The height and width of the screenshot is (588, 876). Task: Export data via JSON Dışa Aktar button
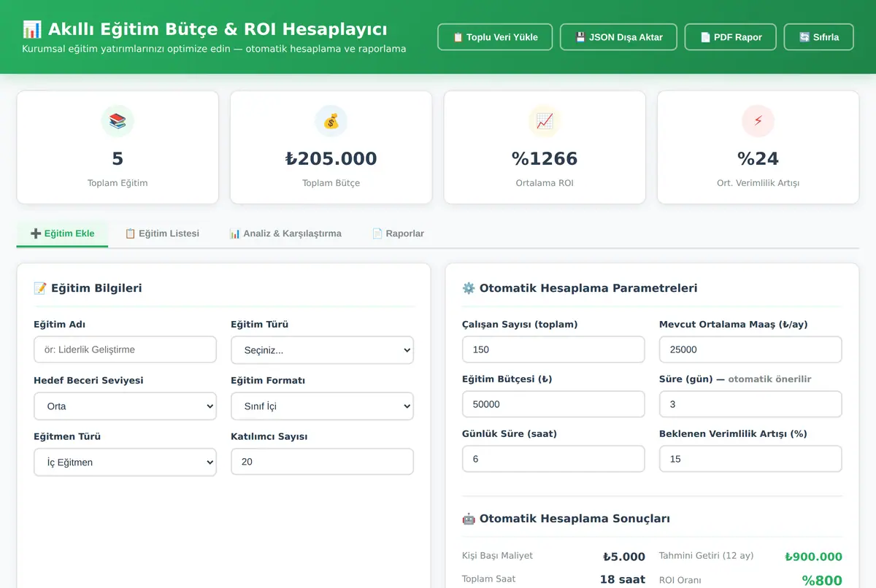(x=618, y=37)
